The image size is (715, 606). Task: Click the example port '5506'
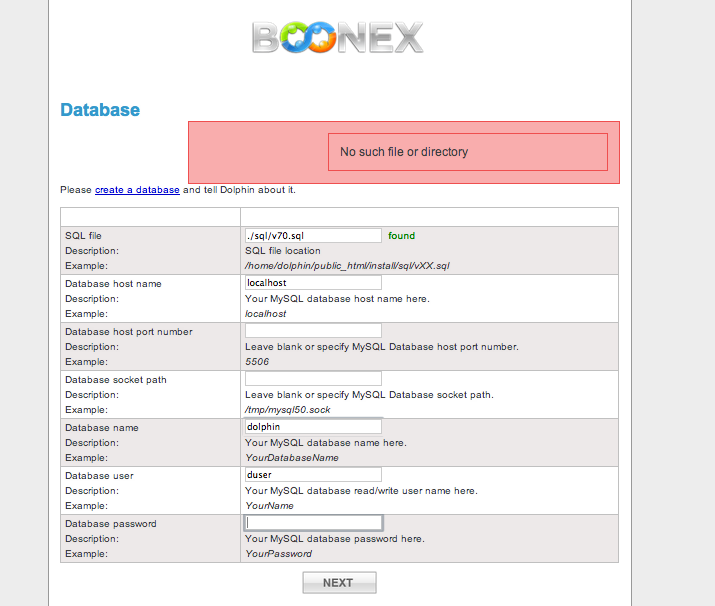(257, 362)
